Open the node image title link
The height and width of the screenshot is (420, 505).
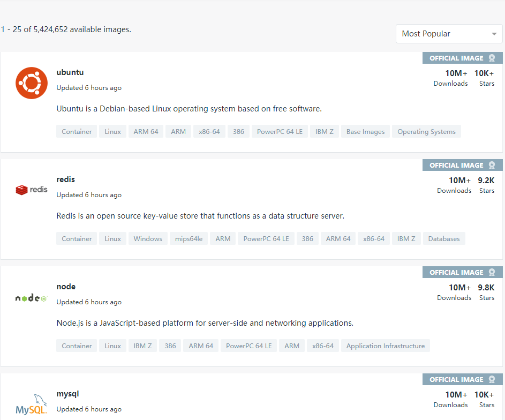pyautogui.click(x=66, y=287)
